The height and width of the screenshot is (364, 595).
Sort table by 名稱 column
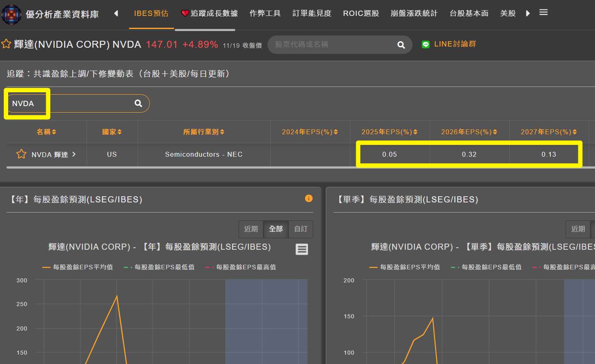[47, 132]
